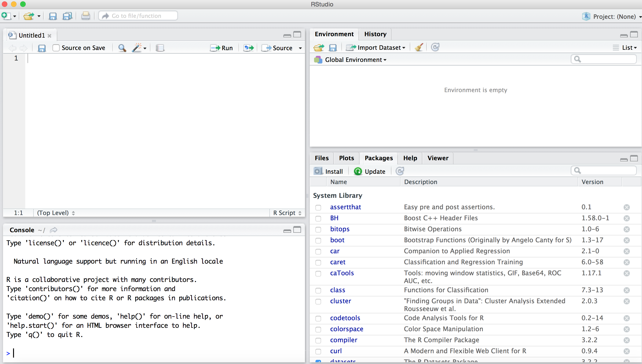Click the Clear workspace broom icon

coord(419,47)
